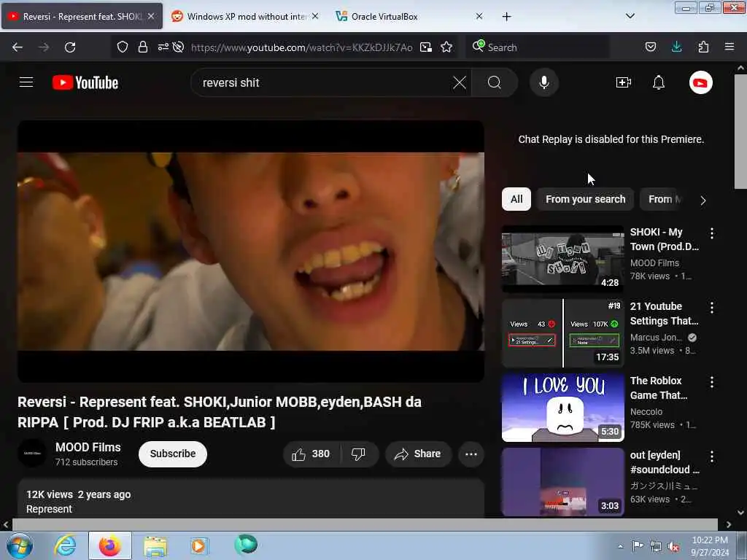Open the taskbar volume muted icon
Viewport: 747px width, 560px height.
click(x=673, y=547)
